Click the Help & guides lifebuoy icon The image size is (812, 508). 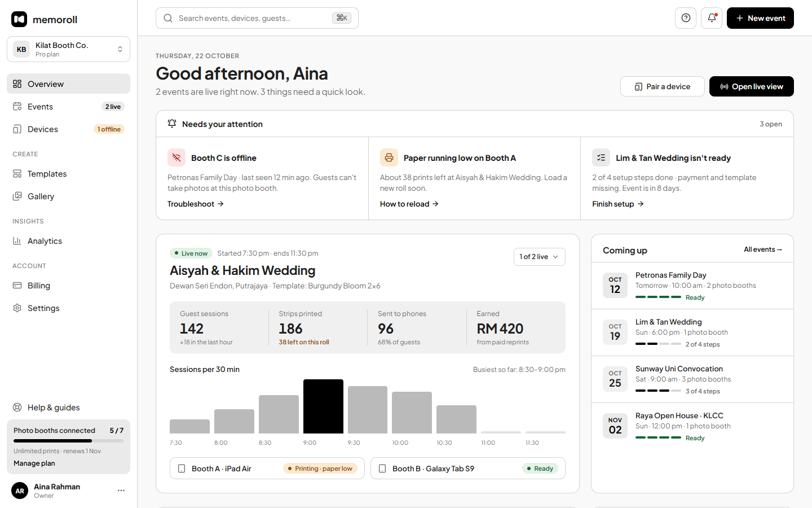point(17,408)
